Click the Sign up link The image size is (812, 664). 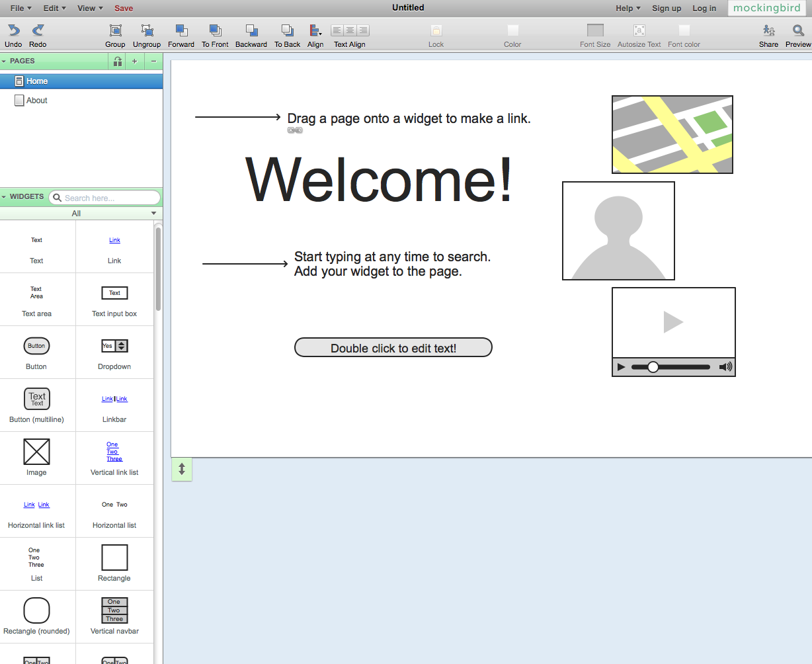pos(666,8)
